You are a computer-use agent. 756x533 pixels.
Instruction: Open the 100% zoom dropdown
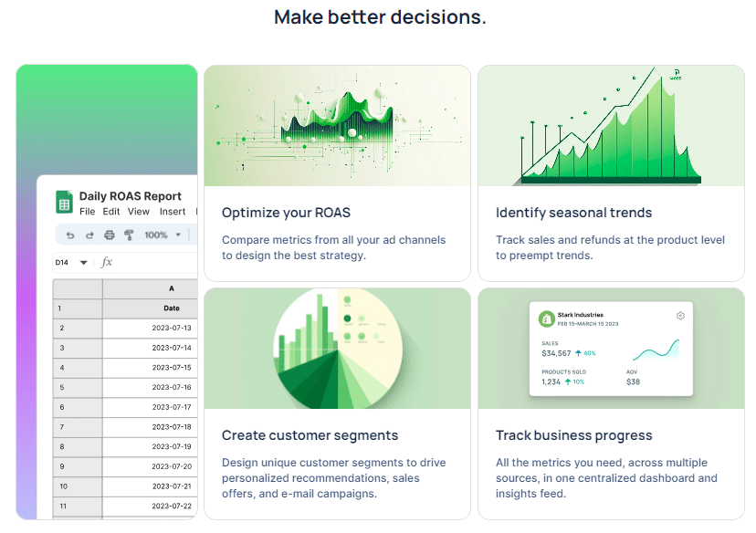[x=163, y=235]
